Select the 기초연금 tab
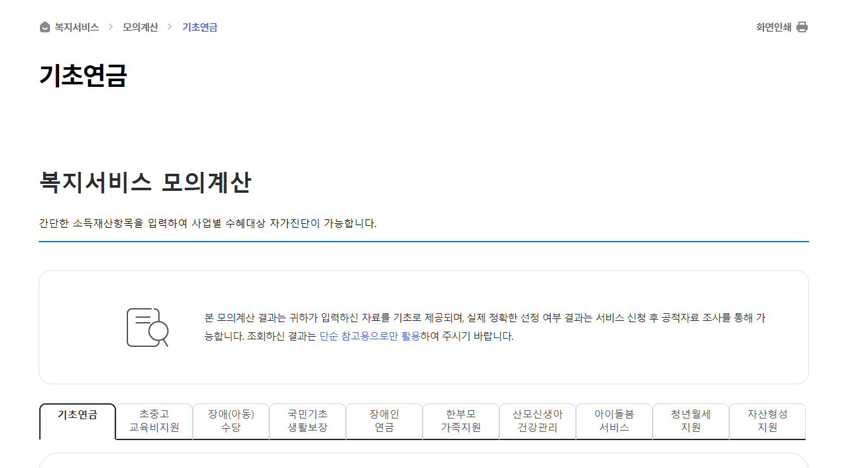The width and height of the screenshot is (868, 468). pyautogui.click(x=77, y=421)
